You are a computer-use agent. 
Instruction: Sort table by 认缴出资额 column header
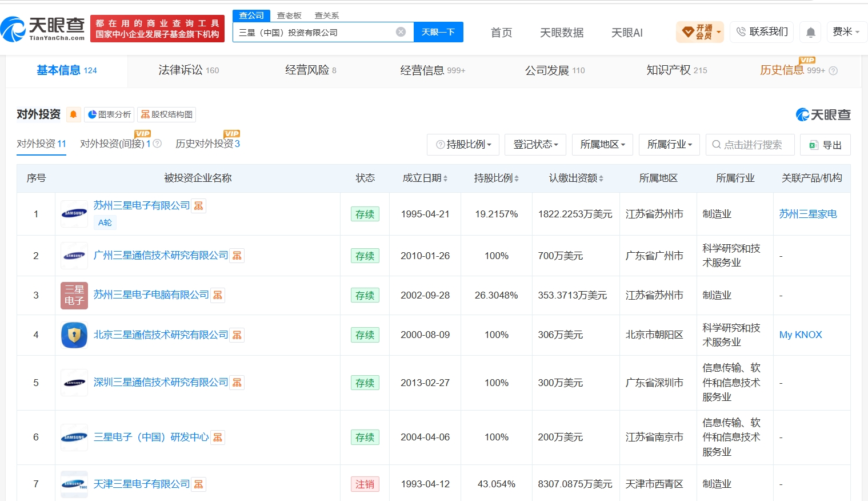point(576,178)
